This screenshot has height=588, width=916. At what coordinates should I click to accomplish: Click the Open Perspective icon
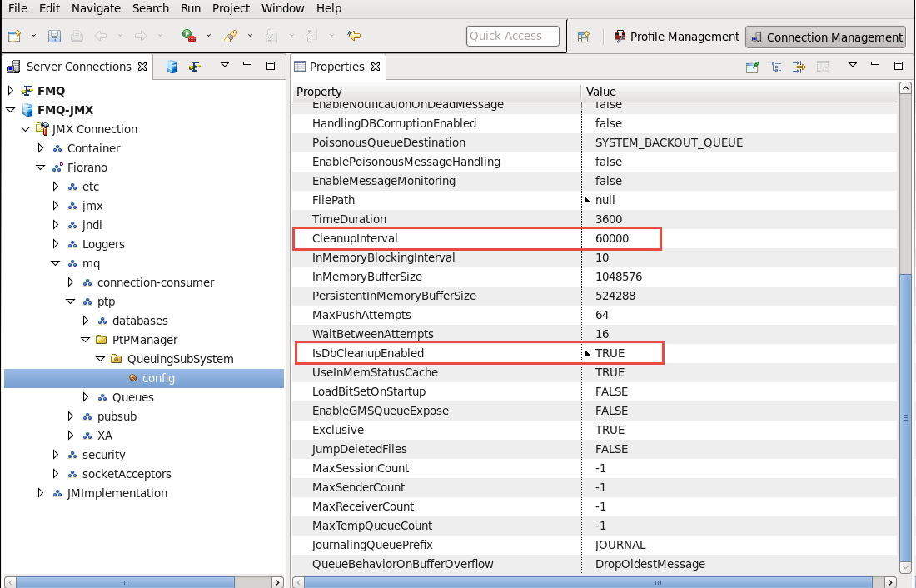pyautogui.click(x=584, y=37)
